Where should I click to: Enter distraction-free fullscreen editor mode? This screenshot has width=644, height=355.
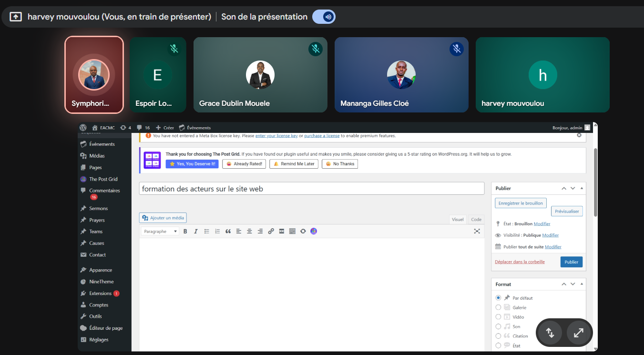pos(477,231)
